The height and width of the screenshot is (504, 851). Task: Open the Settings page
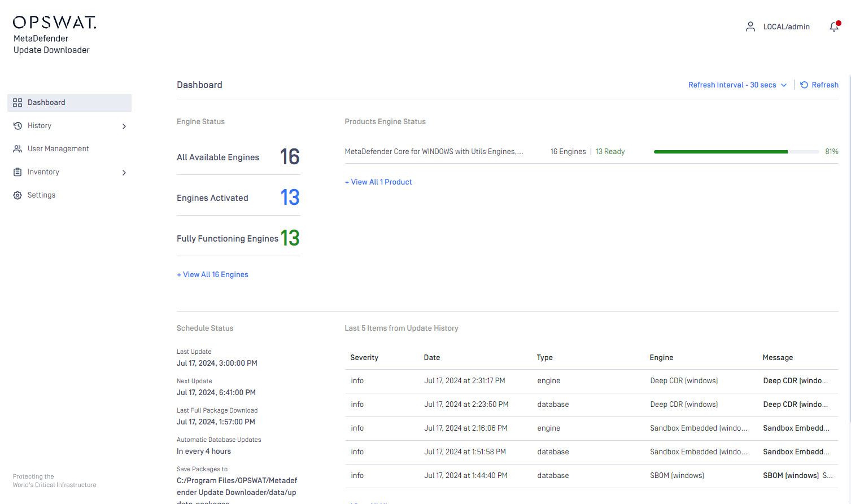click(x=69, y=195)
